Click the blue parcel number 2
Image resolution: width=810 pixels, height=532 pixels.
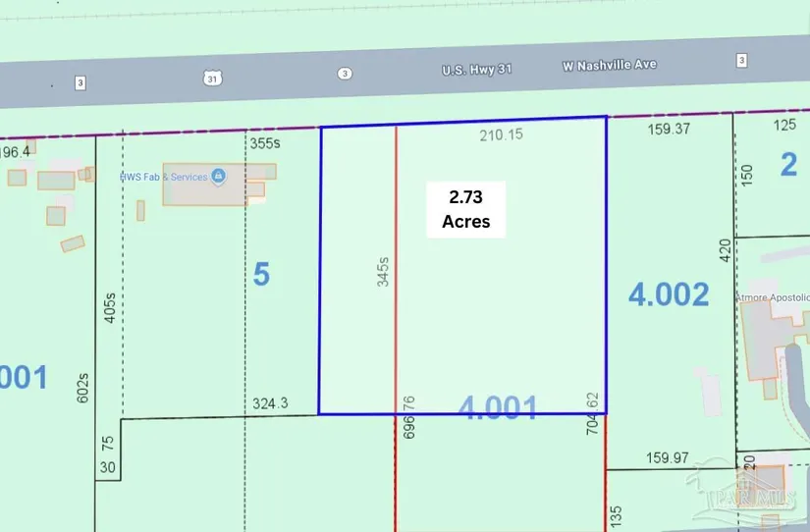(788, 165)
